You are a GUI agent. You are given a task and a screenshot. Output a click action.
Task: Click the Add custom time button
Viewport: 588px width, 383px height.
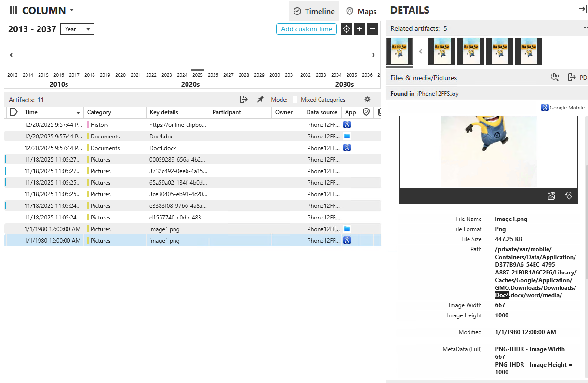(x=307, y=29)
